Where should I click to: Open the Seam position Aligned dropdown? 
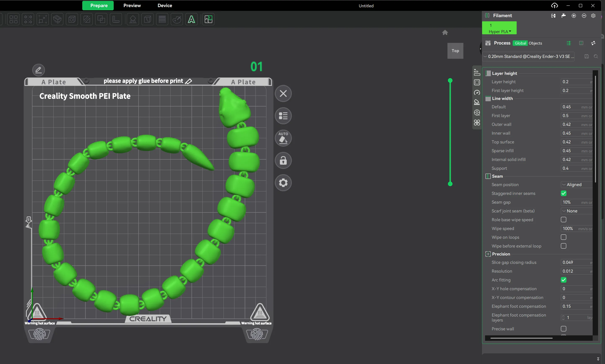point(575,184)
